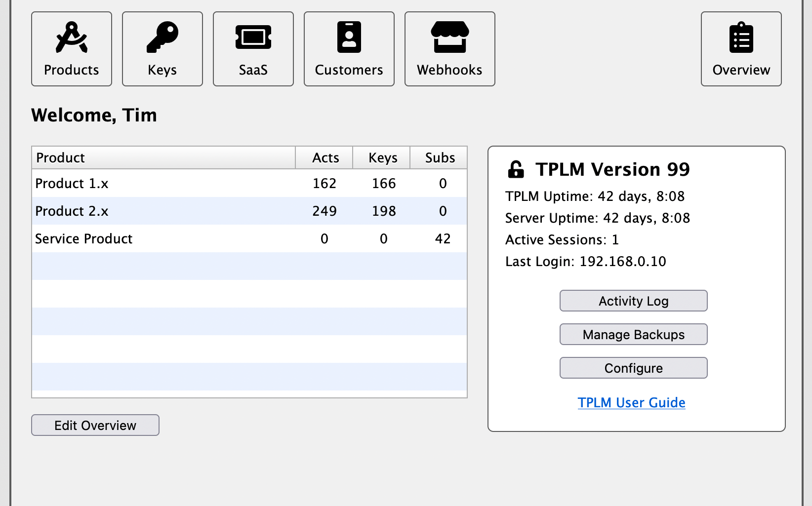This screenshot has width=812, height=506.
Task: Click the unlocked padlock icon
Action: [x=516, y=169]
